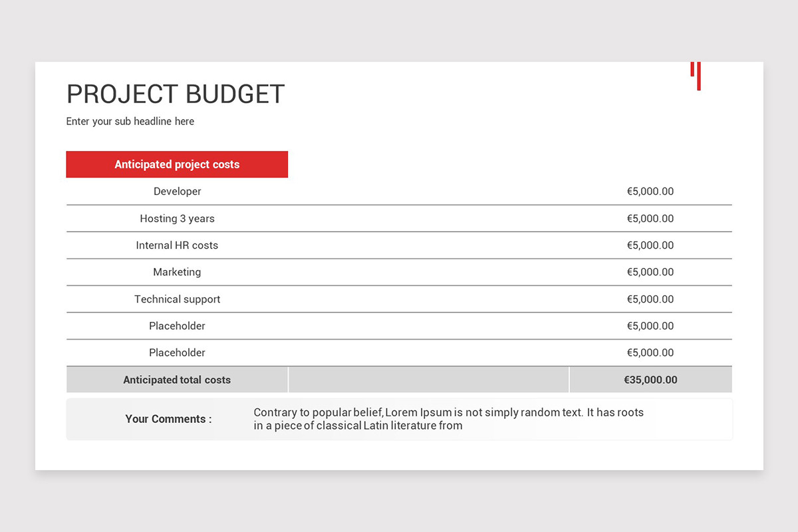Select the Marketing row label
Screen dimensions: 798x532
click(x=177, y=272)
